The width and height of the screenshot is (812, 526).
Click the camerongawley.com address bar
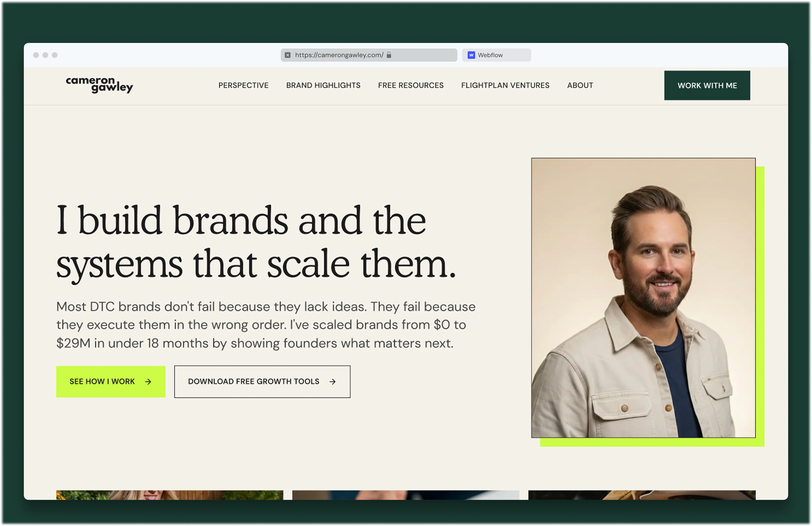(x=369, y=55)
